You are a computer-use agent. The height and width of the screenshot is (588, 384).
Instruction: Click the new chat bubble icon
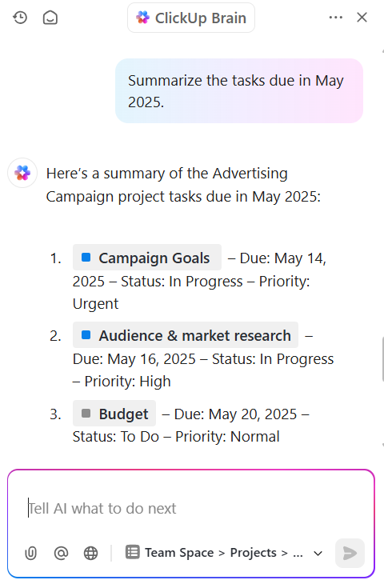[50, 18]
